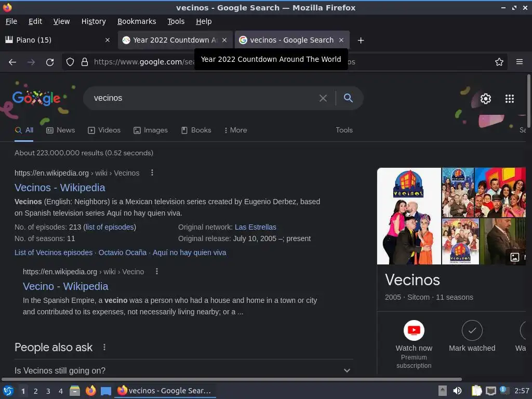The height and width of the screenshot is (399, 532).
Task: Open three-dot menu next to People also ask
Action: pyautogui.click(x=104, y=347)
